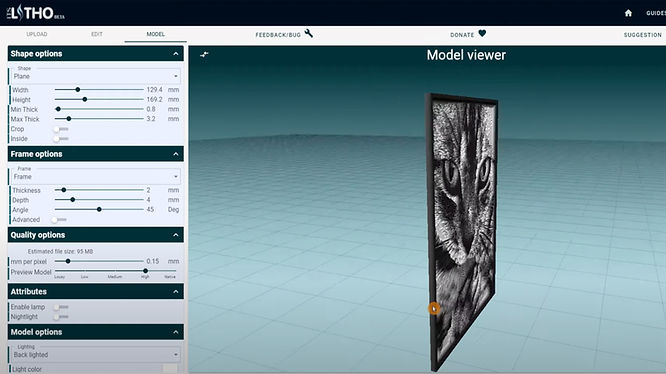Click the mm per pixel value 0.15
666x374 pixels.
[x=153, y=261]
